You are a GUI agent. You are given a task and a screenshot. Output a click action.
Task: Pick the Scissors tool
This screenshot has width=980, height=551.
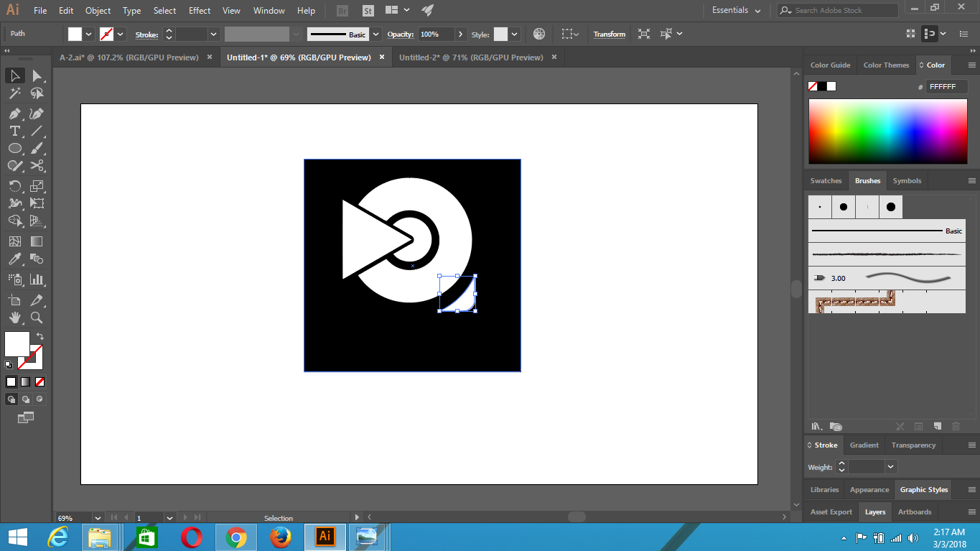pos(37,166)
